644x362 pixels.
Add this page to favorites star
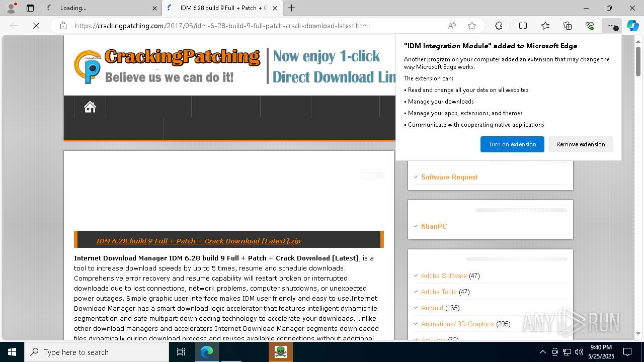pyautogui.click(x=472, y=26)
